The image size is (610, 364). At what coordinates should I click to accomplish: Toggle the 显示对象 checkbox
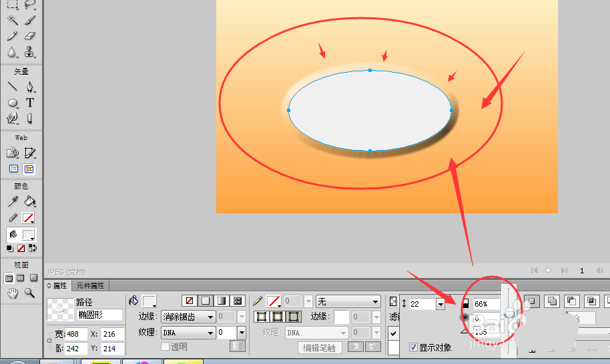point(414,347)
